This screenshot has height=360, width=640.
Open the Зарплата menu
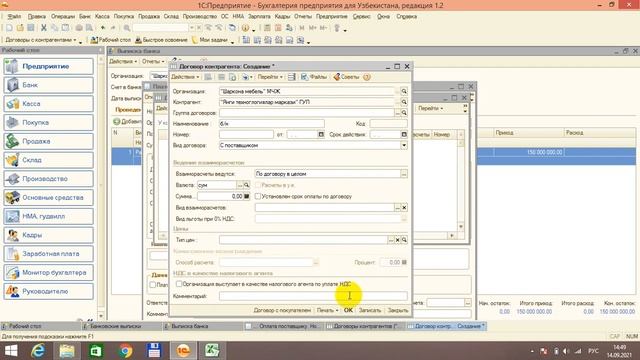click(259, 16)
